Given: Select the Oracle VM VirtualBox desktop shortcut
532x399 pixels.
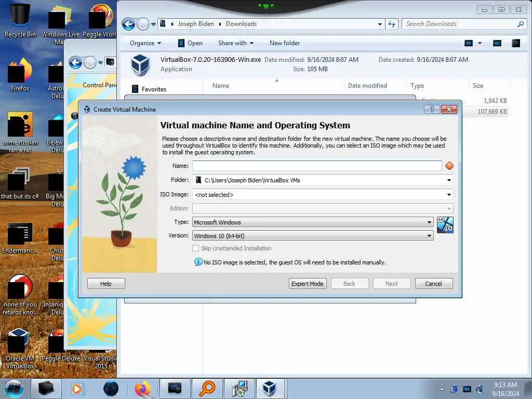Looking at the screenshot, I should pyautogui.click(x=20, y=349).
